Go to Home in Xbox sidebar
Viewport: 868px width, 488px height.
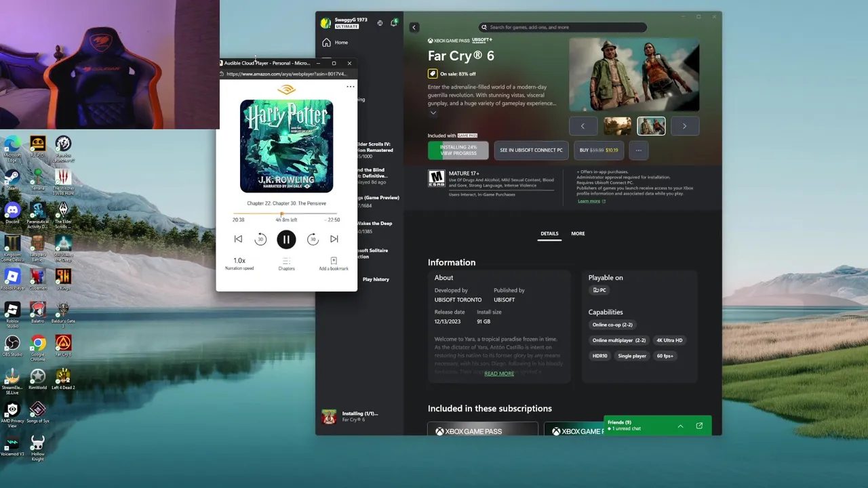point(335,43)
